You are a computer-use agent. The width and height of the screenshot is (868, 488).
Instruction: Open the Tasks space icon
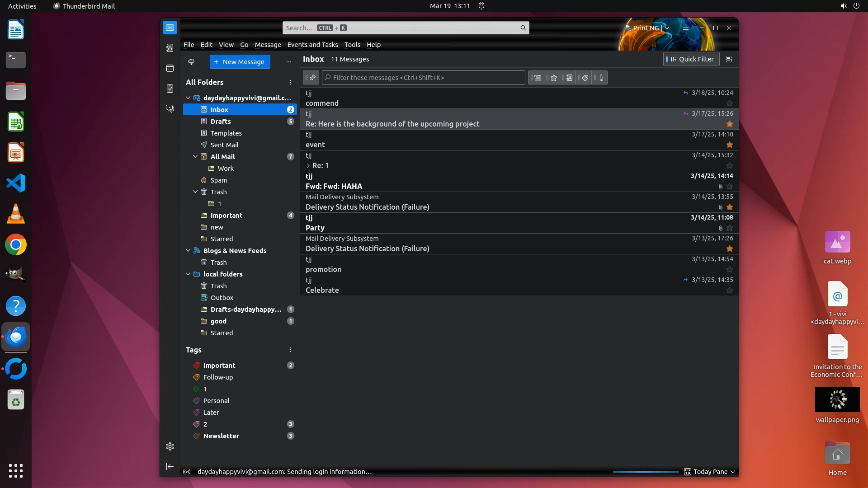click(x=170, y=89)
